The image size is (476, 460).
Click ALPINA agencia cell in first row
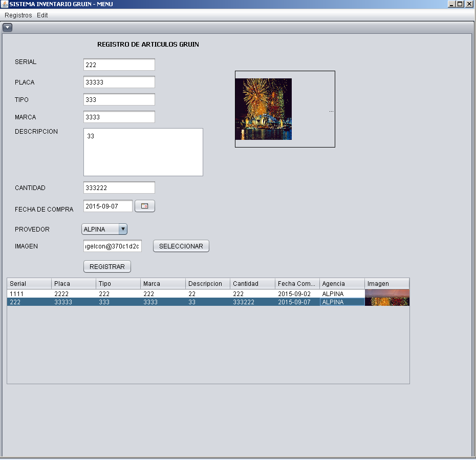pos(342,294)
